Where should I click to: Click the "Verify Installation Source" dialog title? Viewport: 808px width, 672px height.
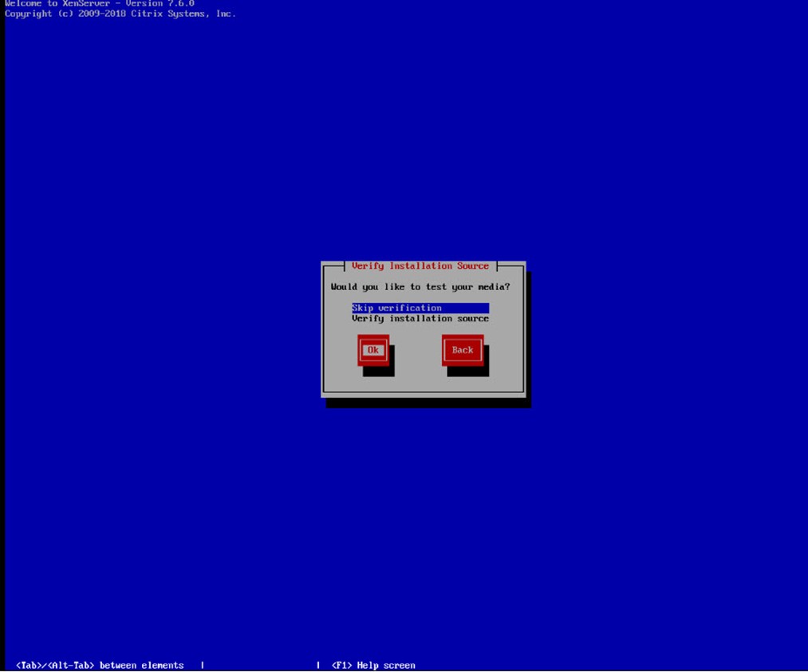tap(420, 265)
